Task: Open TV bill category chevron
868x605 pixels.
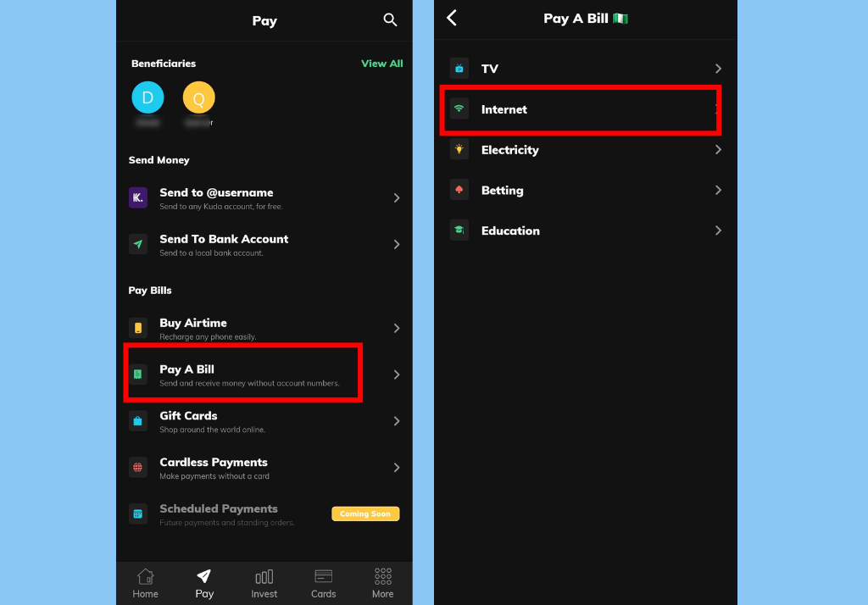Action: tap(718, 69)
